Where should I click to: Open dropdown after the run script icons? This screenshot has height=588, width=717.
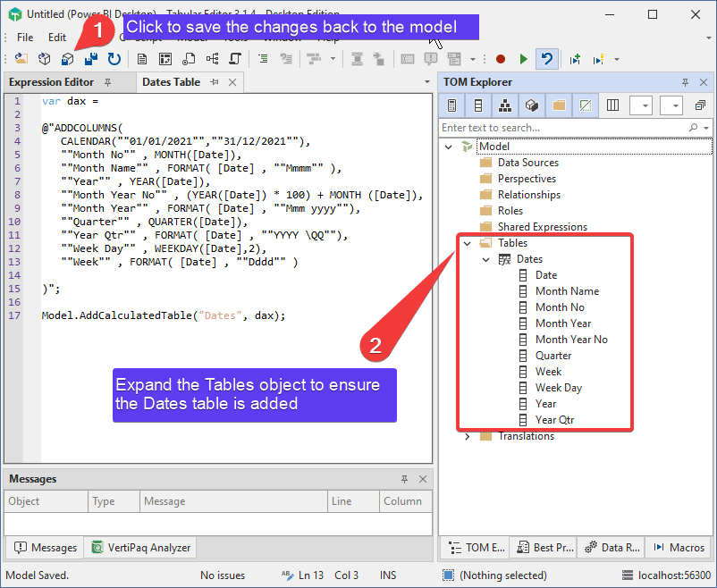click(617, 59)
